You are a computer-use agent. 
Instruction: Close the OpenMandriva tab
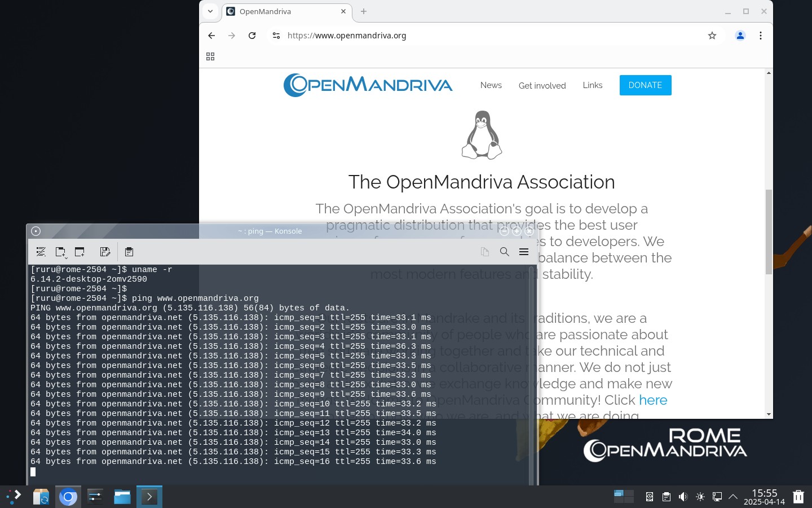[343, 11]
